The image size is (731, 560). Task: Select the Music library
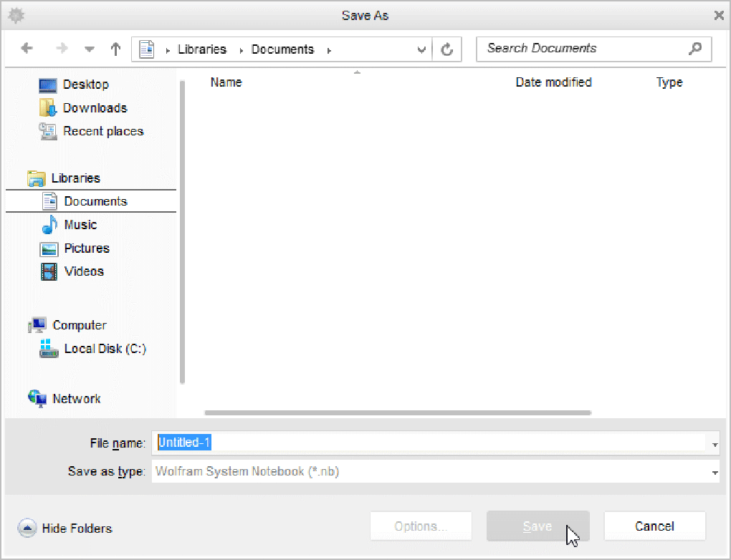click(x=80, y=225)
